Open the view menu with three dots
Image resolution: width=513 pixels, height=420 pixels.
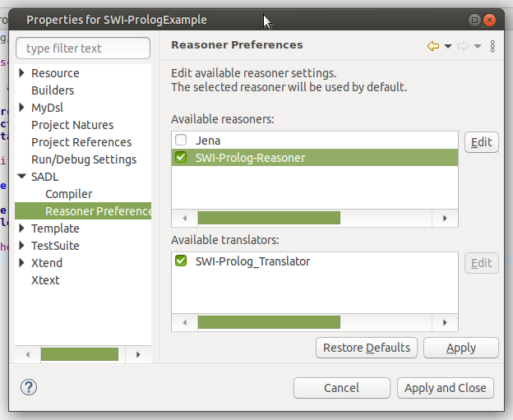[x=492, y=46]
